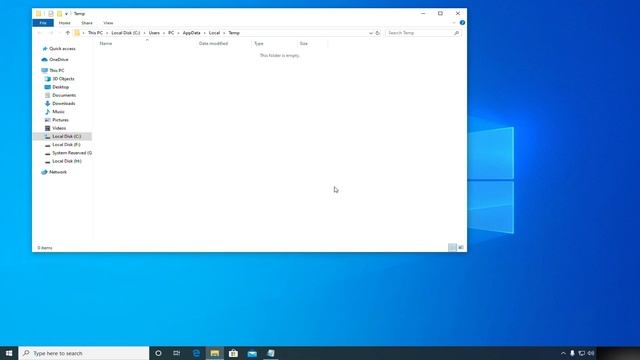Screen dimensions: 640x360
Task: Open Microsoft Store from taskbar
Action: click(233, 353)
